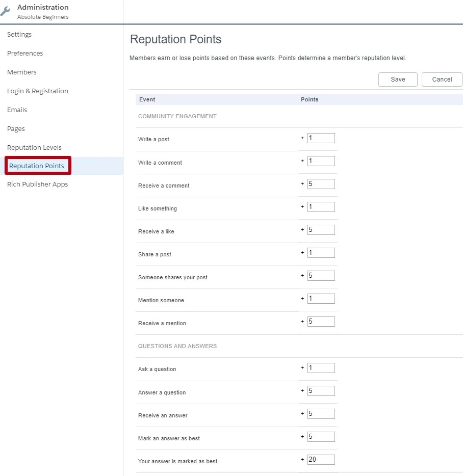Click the Your answer is marked as best field

point(321,459)
